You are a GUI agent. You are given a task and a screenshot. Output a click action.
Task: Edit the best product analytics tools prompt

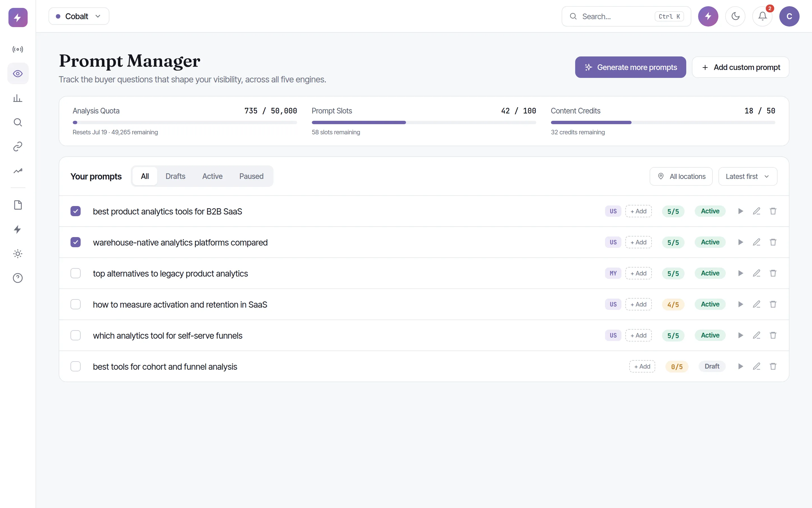point(757,211)
